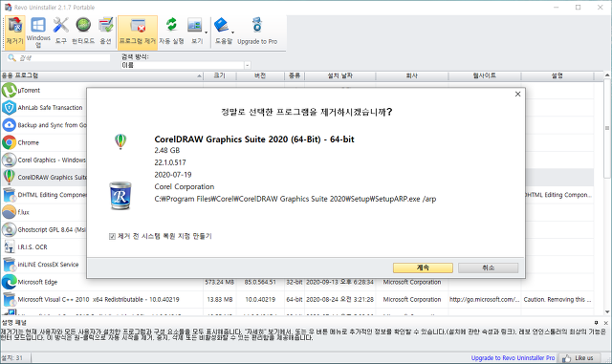The height and width of the screenshot is (364, 612).
Task: Sort by 크기 column header
Action: [219, 75]
